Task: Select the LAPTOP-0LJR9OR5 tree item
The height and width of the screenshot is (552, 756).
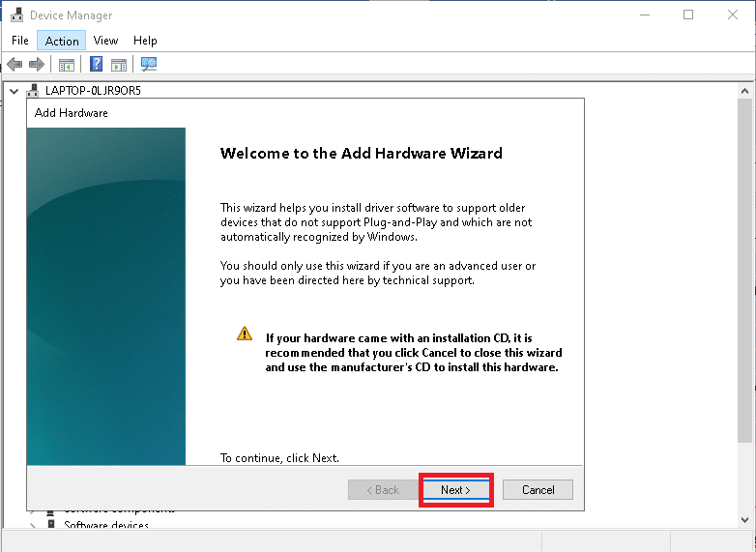Action: (93, 91)
